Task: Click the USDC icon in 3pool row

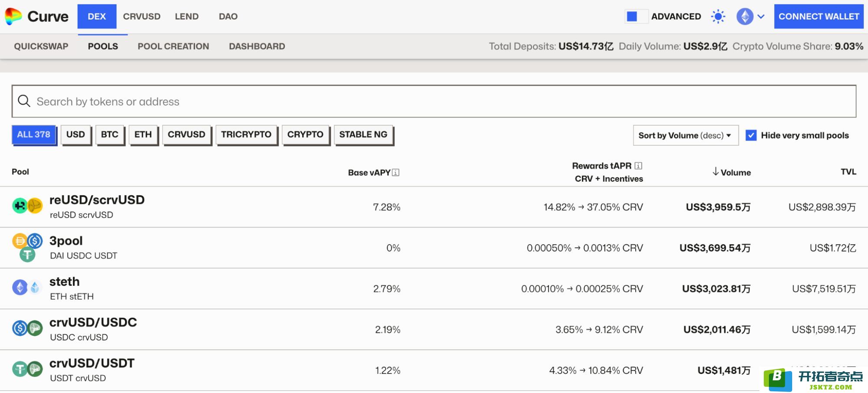Action: coord(35,241)
